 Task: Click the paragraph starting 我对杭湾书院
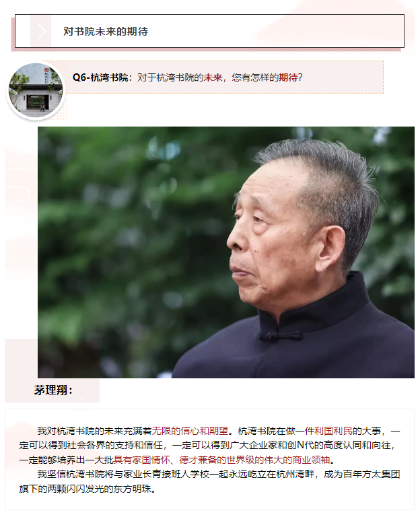point(209,445)
